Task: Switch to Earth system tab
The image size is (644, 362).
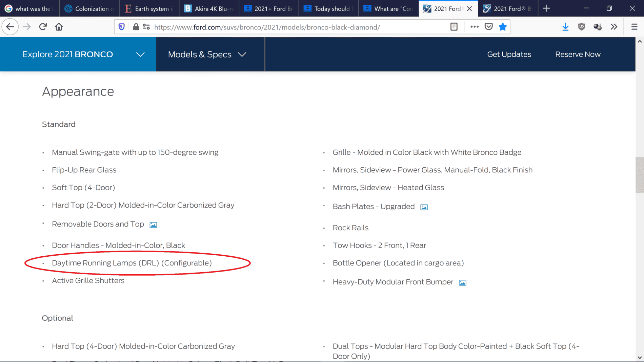Action: point(149,8)
